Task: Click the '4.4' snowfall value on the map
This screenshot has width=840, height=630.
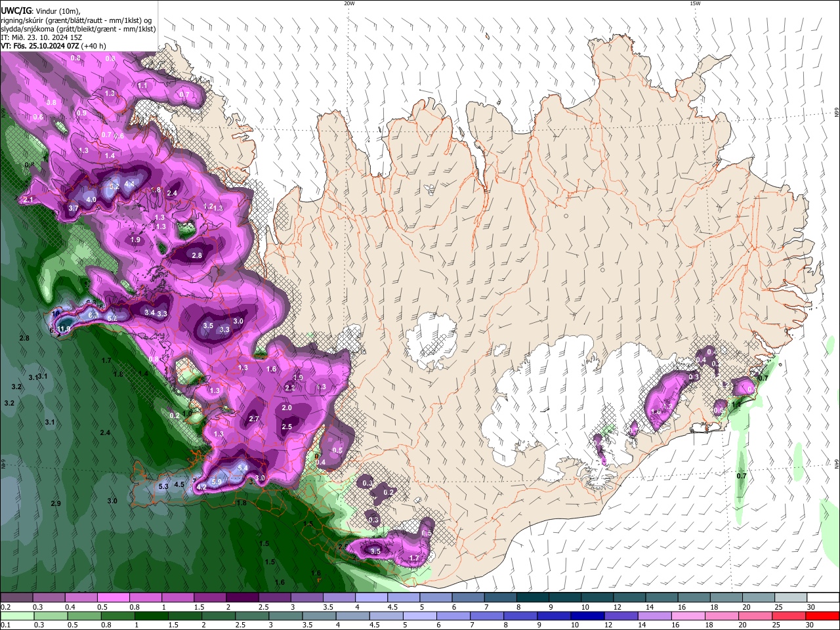Action: click(x=129, y=184)
